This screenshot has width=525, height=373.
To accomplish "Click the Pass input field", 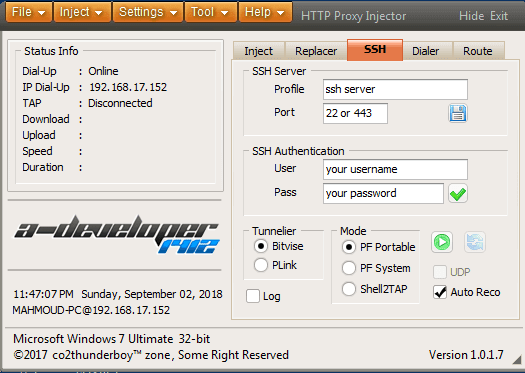I will (383, 194).
